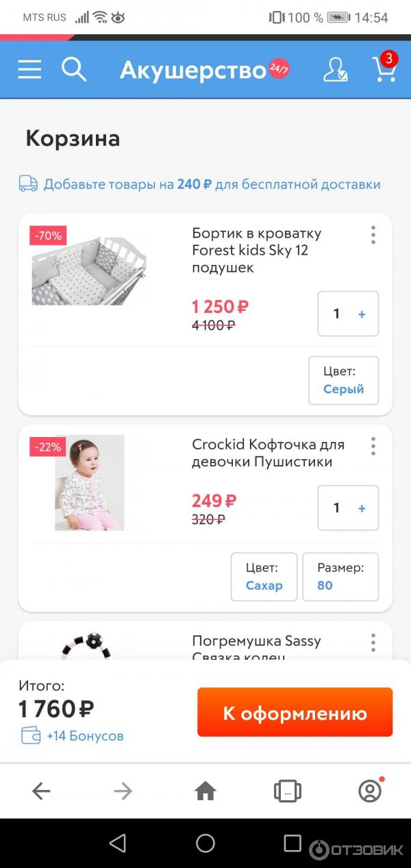Change size 80 for Кофточка
Image resolution: width=411 pixels, height=868 pixels.
pos(340,577)
